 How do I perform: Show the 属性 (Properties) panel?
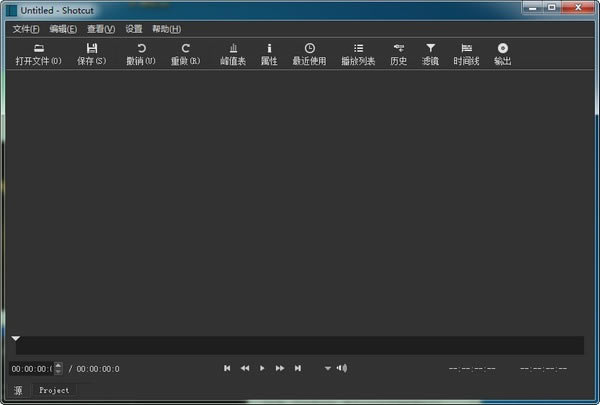269,54
